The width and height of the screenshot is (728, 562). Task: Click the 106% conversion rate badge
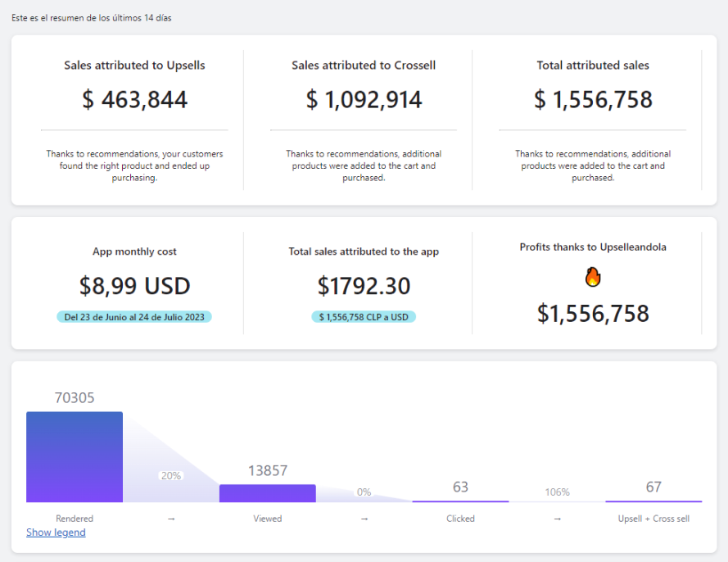557,492
